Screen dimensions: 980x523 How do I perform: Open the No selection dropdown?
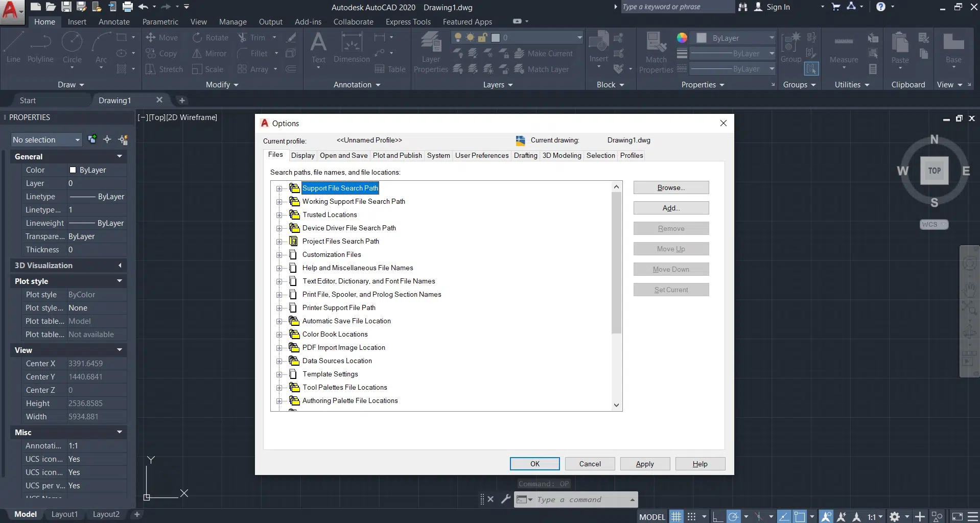click(x=46, y=139)
